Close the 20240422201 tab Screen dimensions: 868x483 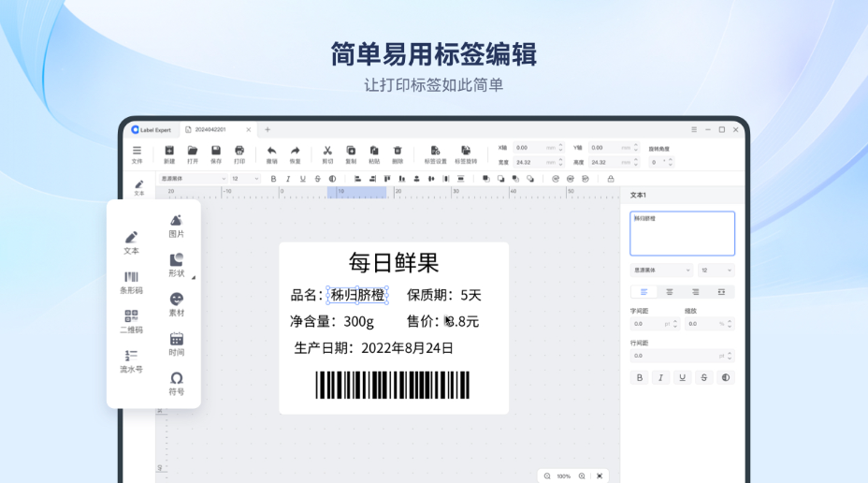pos(249,129)
